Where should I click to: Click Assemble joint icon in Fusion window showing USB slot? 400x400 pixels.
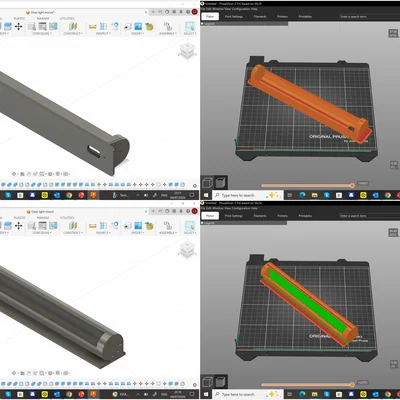[x=168, y=26]
